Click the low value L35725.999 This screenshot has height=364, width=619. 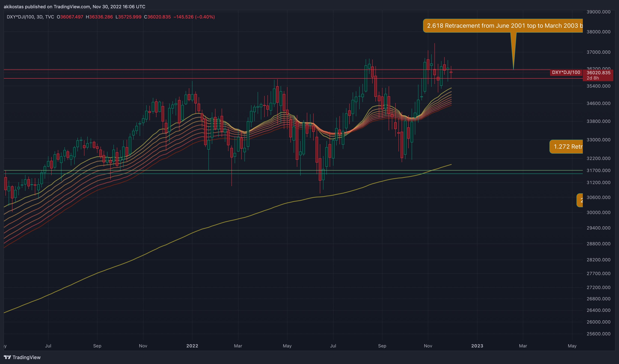pos(129,17)
